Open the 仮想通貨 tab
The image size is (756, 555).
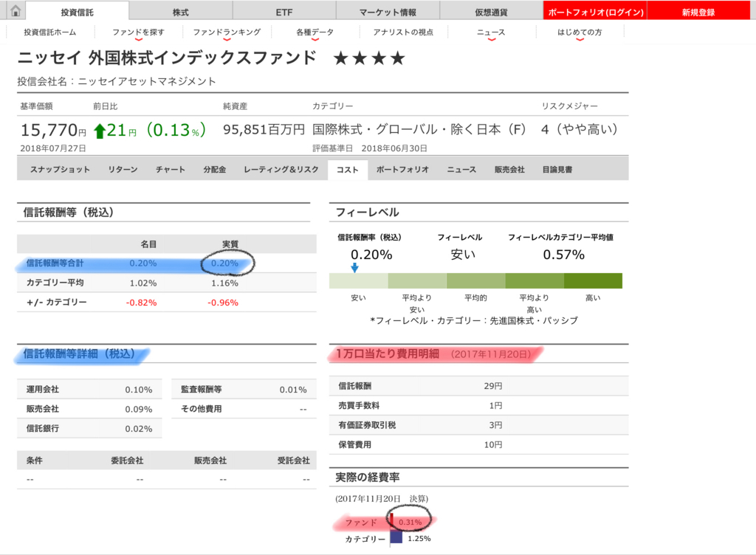(x=491, y=12)
